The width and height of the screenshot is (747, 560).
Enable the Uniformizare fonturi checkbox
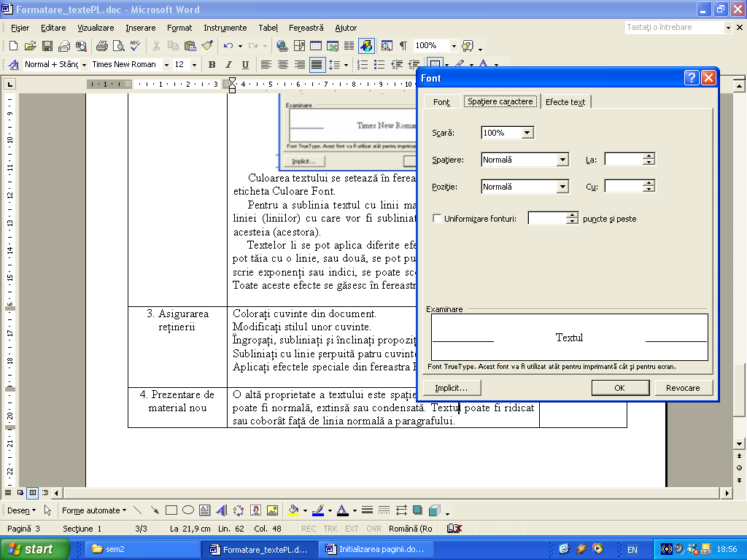pyautogui.click(x=437, y=218)
